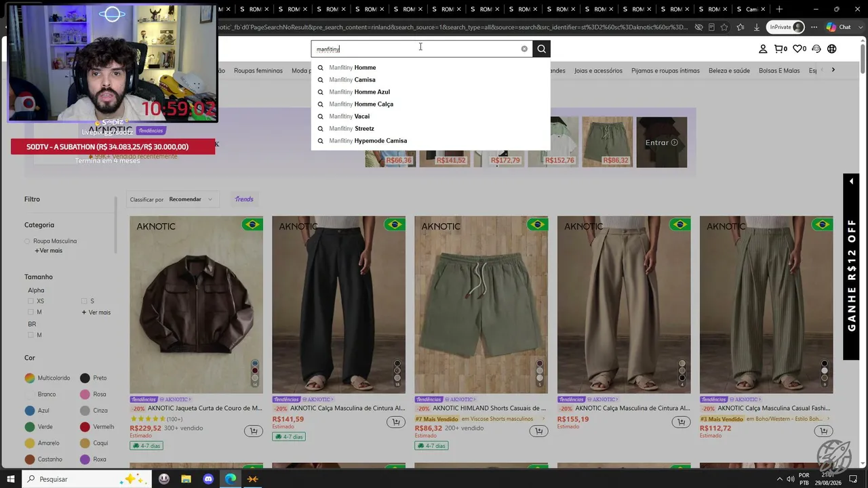Open the AKNOTIC HIMLAND Shorts Casuais title
Image resolution: width=868 pixels, height=488 pixels.
[x=489, y=408]
